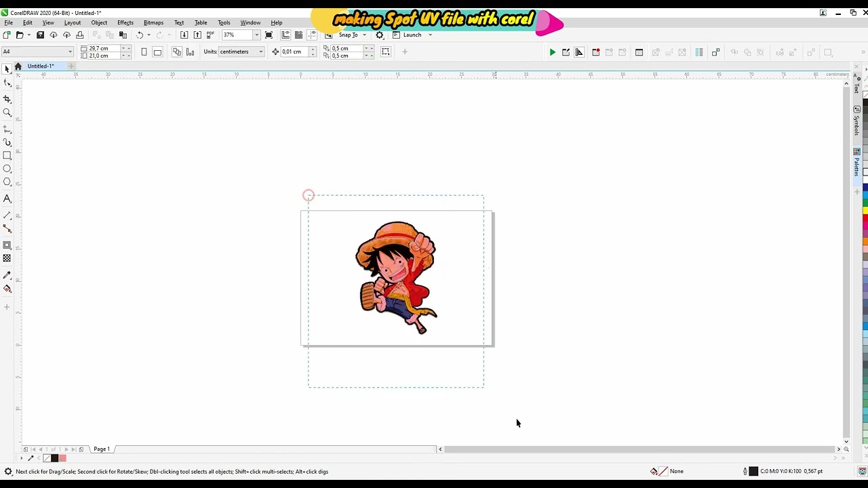
Task: Open the Options gear icon
Action: [x=380, y=35]
